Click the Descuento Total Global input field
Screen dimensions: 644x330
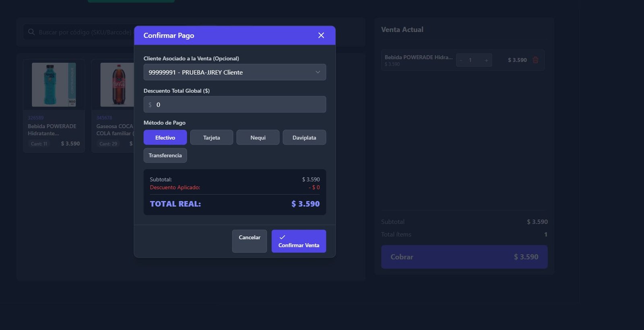[235, 105]
